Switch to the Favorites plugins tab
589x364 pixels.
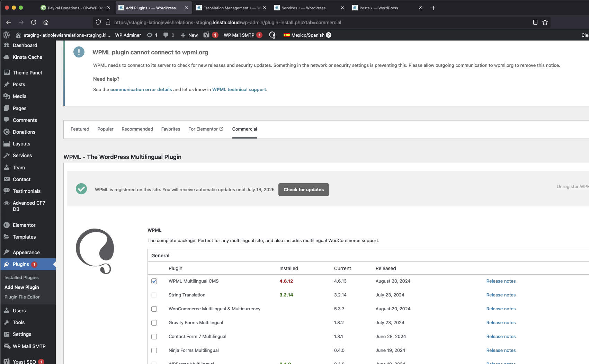point(171,129)
